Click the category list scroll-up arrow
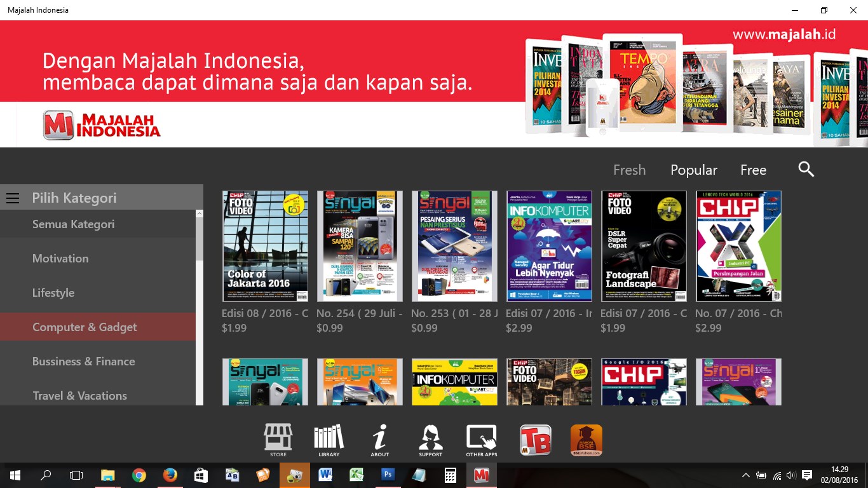This screenshot has height=488, width=868. tap(200, 214)
